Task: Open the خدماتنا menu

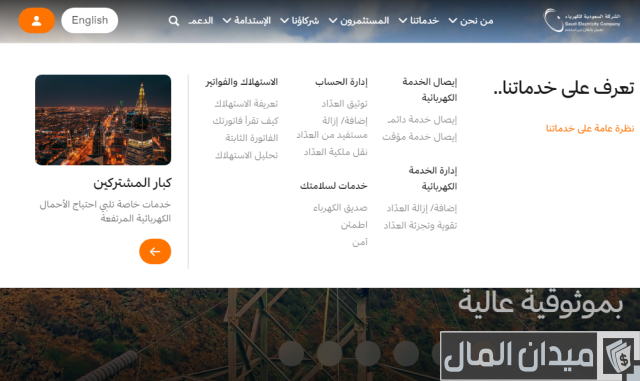Action: tap(424, 21)
